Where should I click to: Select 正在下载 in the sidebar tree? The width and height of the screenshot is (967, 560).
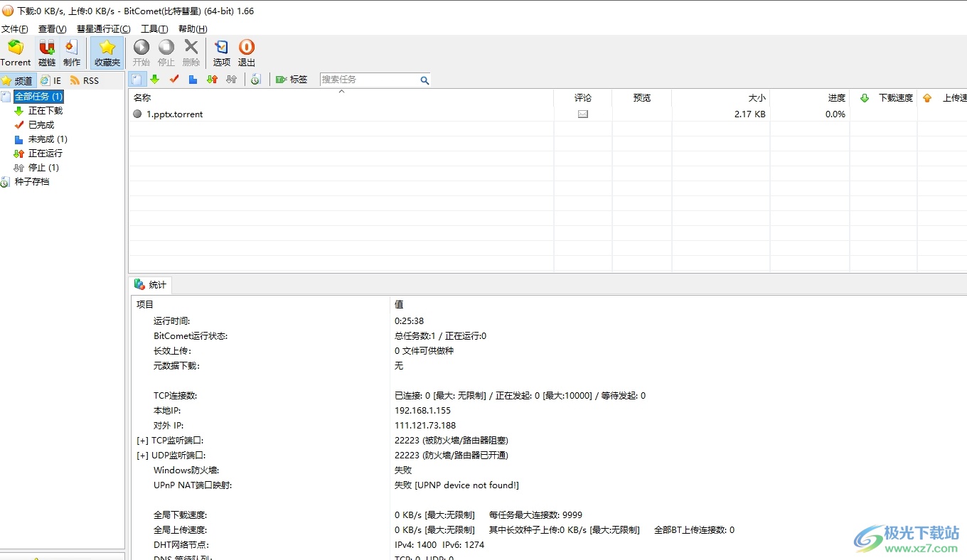(x=46, y=111)
